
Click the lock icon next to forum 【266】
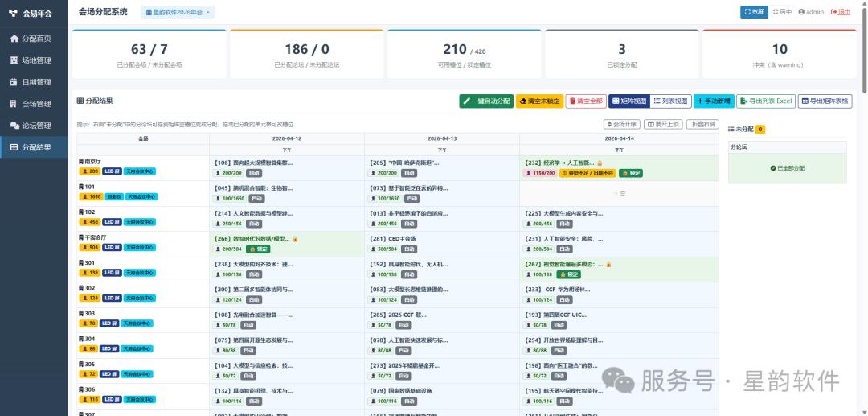point(295,239)
